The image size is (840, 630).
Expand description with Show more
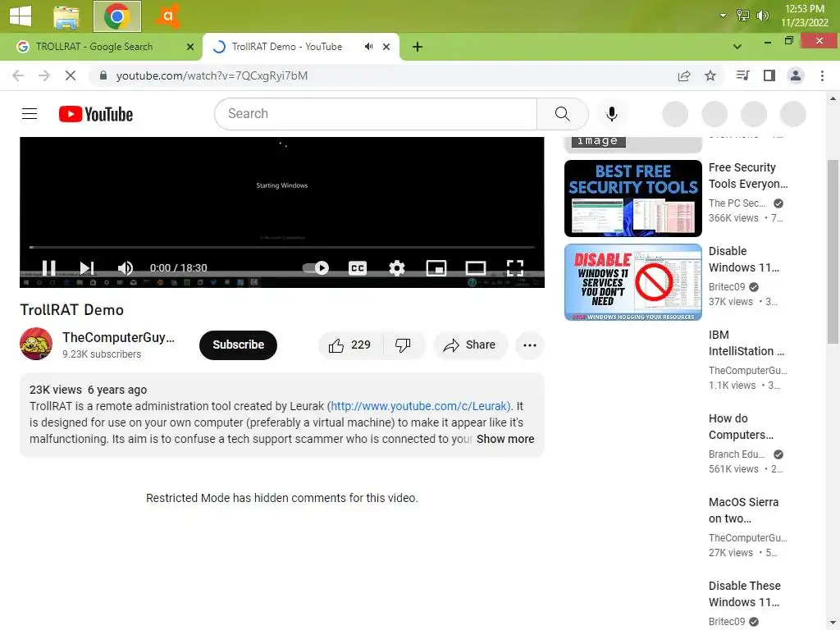point(505,439)
